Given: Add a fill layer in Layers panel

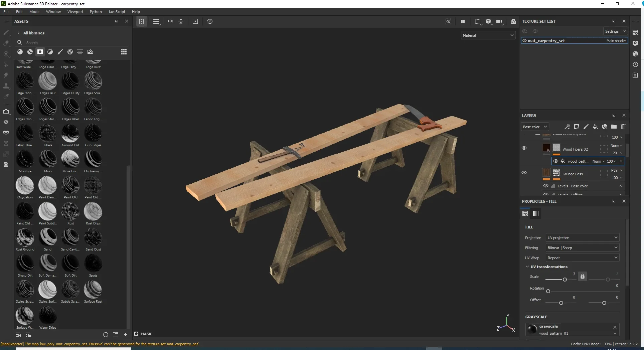Looking at the screenshot, I should click(595, 127).
